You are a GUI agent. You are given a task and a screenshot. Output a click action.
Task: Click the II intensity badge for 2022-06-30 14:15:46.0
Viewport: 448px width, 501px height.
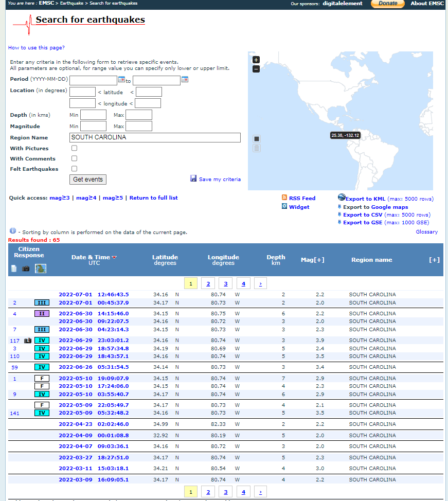42,313
